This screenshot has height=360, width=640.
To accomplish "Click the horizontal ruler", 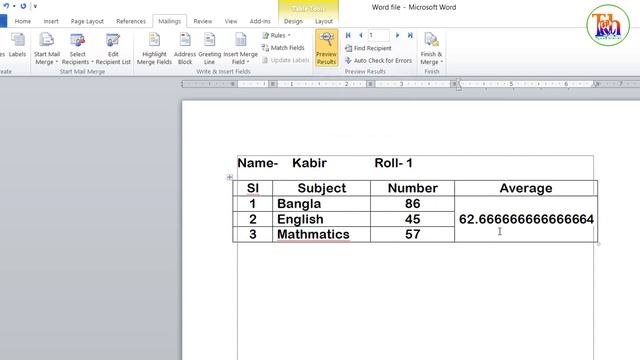I will [410, 84].
